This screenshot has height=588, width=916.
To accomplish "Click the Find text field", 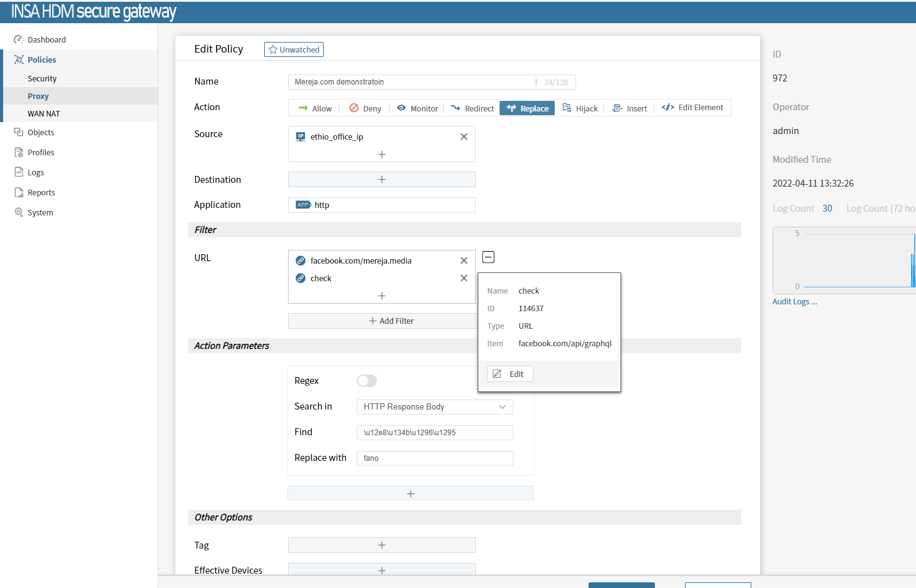I will click(x=435, y=433).
